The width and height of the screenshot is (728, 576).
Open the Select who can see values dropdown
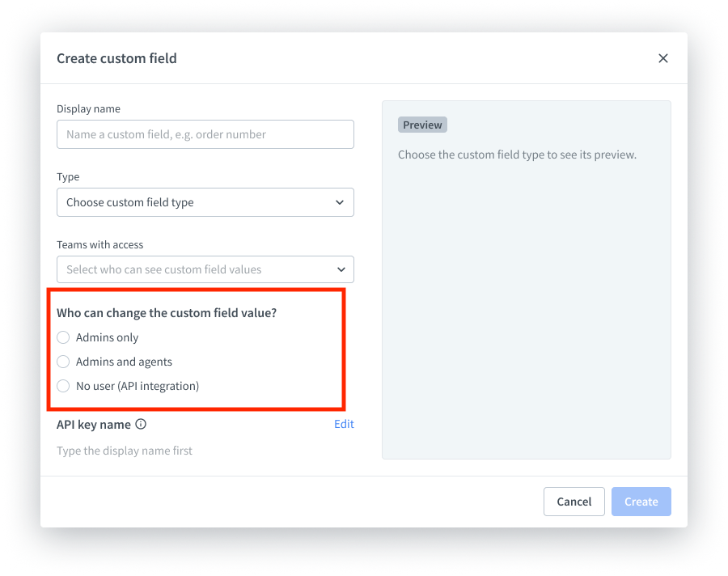point(194,269)
